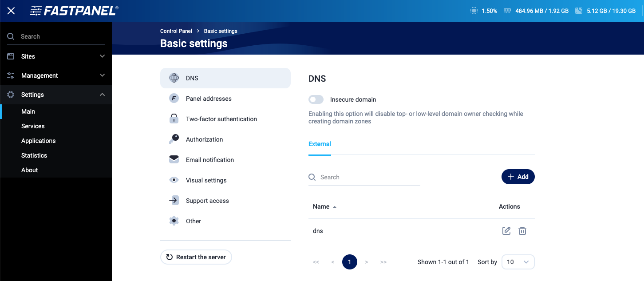Select the External tab
The width and height of the screenshot is (644, 281).
point(320,144)
